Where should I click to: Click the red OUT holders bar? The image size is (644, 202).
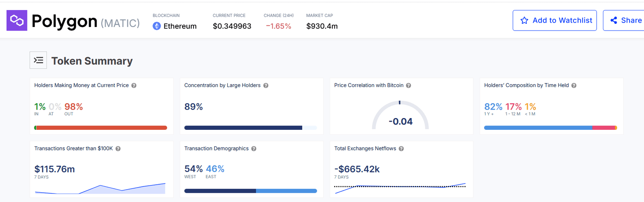(101, 128)
